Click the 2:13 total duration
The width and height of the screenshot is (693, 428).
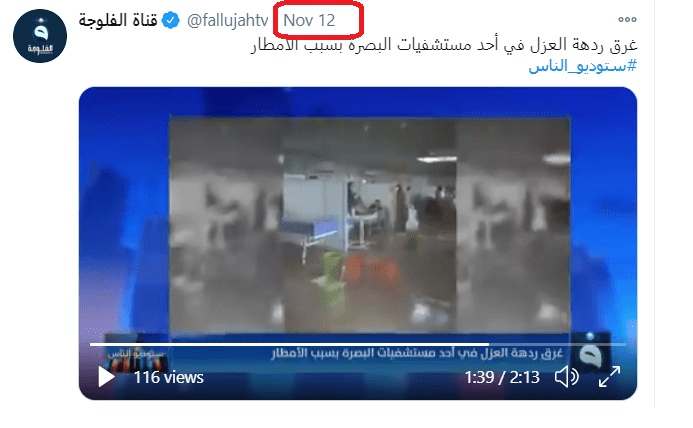click(x=525, y=378)
